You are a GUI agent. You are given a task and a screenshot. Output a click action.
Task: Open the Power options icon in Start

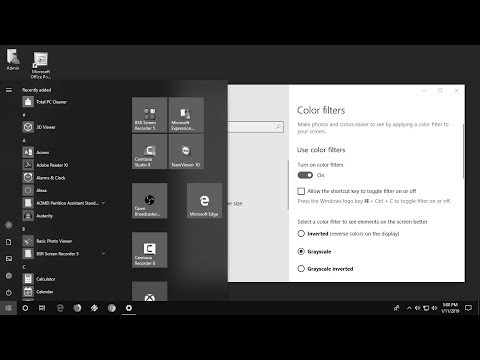pyautogui.click(x=9, y=293)
